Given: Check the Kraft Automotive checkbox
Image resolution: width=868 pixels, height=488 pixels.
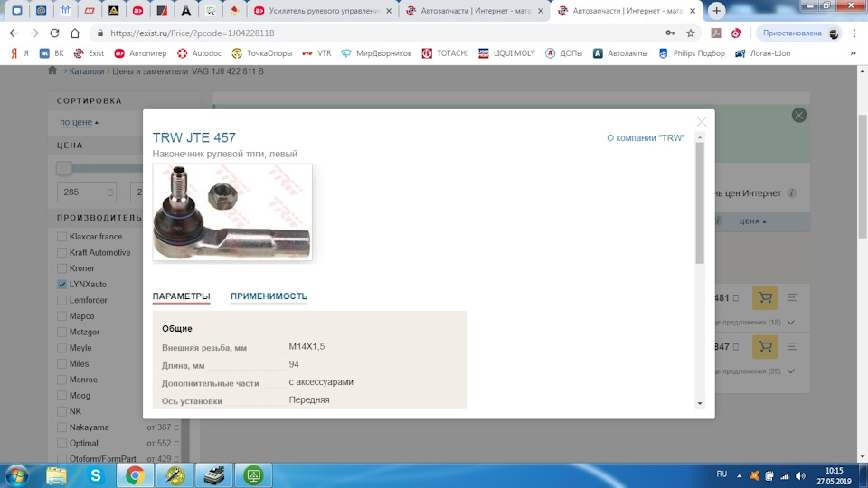Looking at the screenshot, I should pyautogui.click(x=61, y=252).
